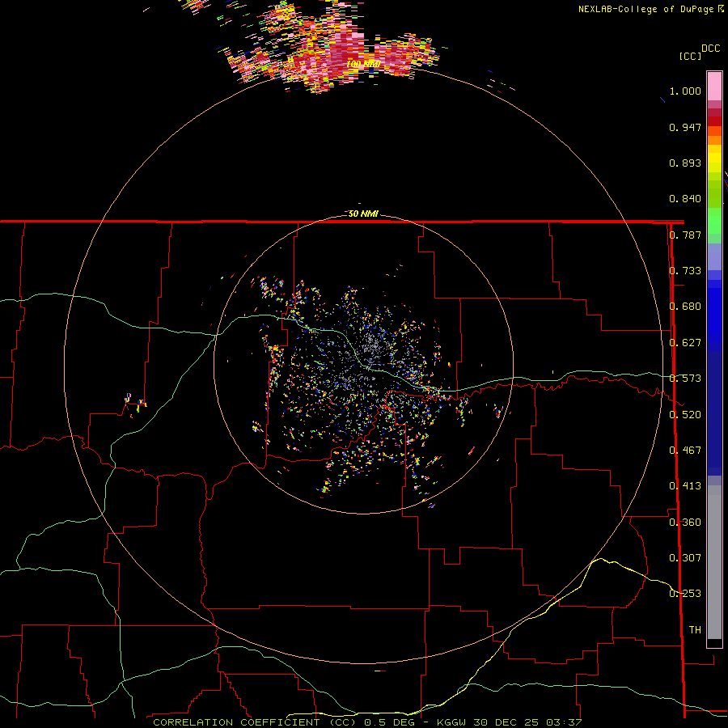
Task: Select the 0.307 scale value
Action: tap(685, 558)
